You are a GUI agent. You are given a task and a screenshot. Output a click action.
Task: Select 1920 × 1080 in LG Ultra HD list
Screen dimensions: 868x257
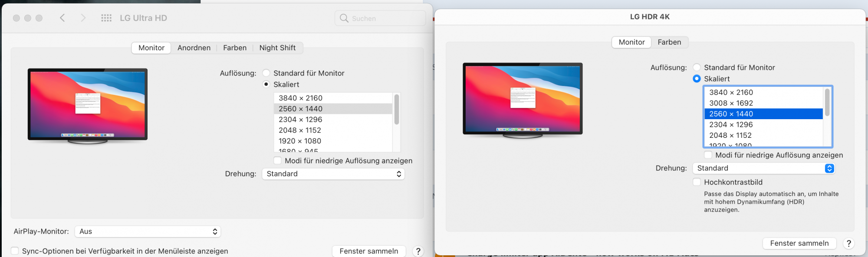click(333, 141)
